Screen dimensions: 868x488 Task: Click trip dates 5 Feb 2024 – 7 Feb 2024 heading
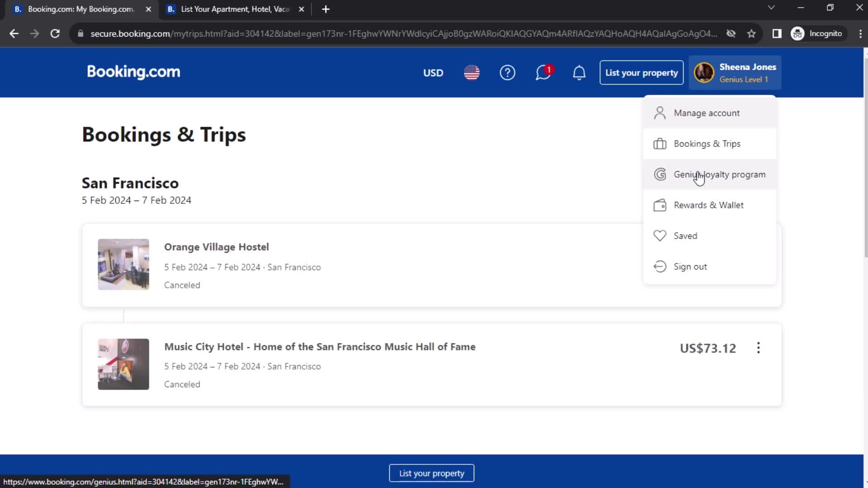coord(137,200)
